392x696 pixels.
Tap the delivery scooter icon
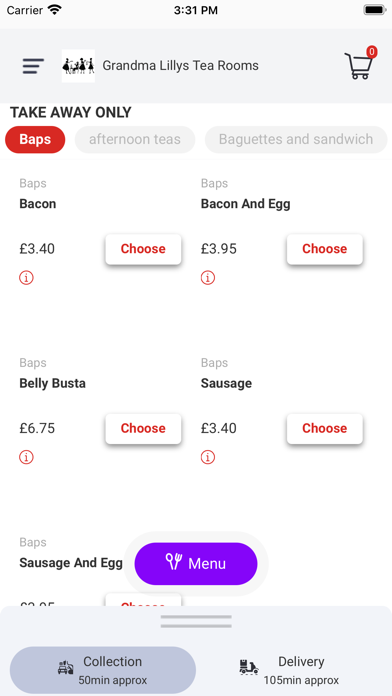pyautogui.click(x=249, y=667)
